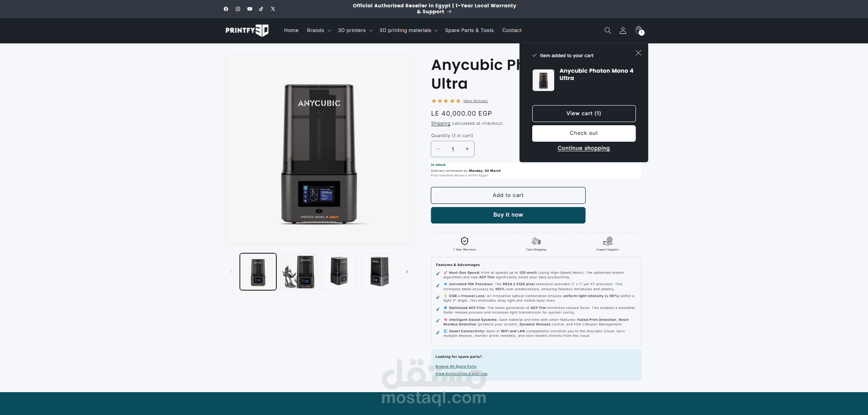Screen dimensions: 868x415
Task: Click the Printfy3D logo
Action: tap(247, 31)
